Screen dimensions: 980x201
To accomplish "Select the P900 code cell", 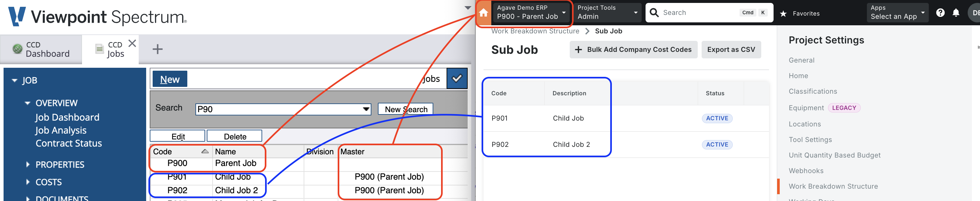I will (177, 163).
